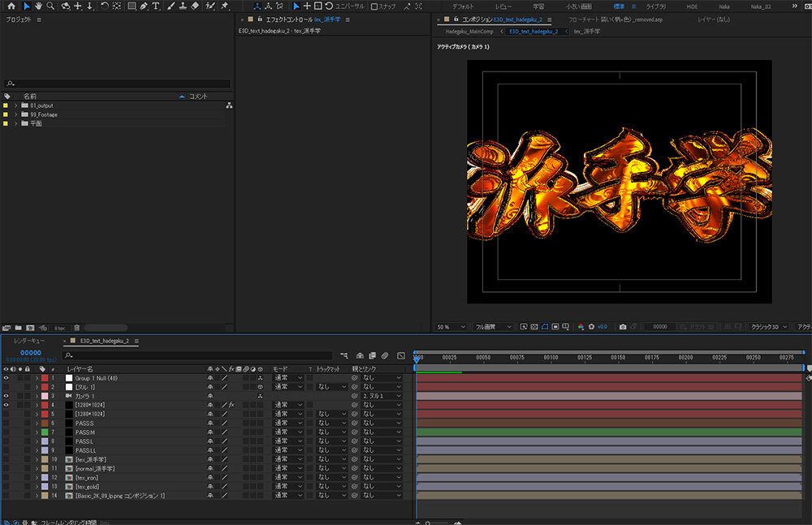Select the Zoom magnifier tool

(50, 6)
